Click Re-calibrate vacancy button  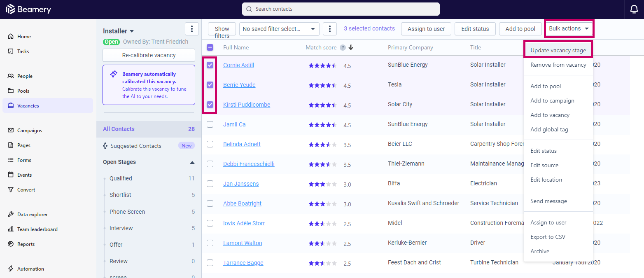(149, 55)
